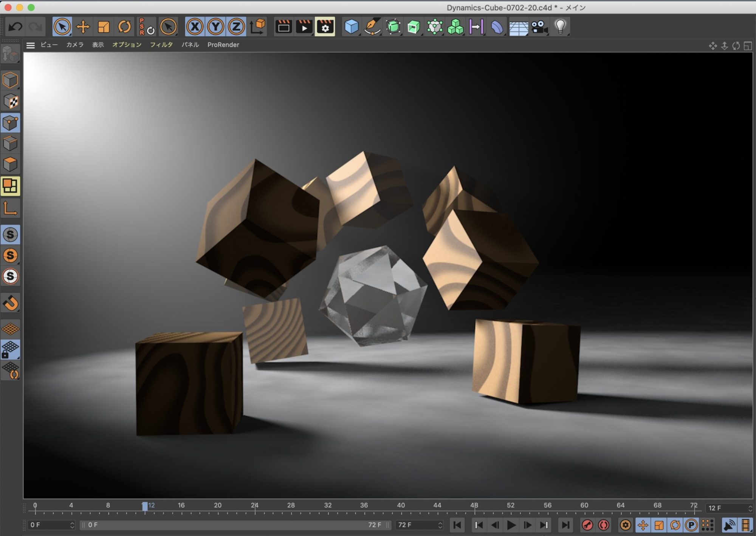Enable Texture mode in left sidebar
The height and width of the screenshot is (536, 756).
(x=10, y=101)
